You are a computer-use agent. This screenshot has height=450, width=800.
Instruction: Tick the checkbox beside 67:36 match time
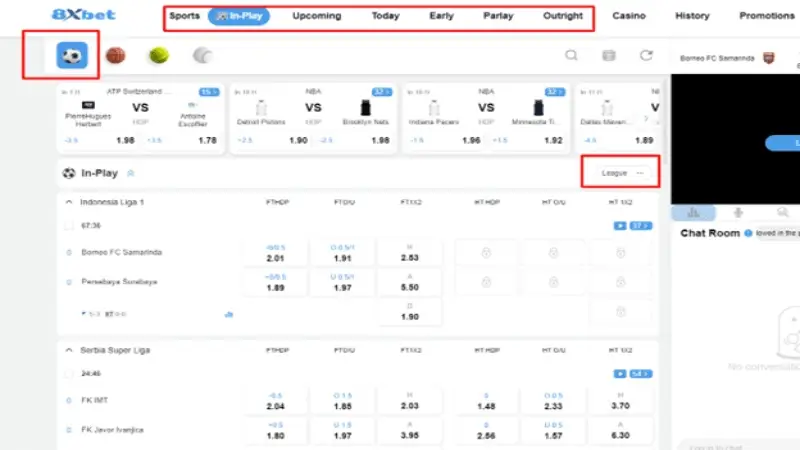(69, 226)
